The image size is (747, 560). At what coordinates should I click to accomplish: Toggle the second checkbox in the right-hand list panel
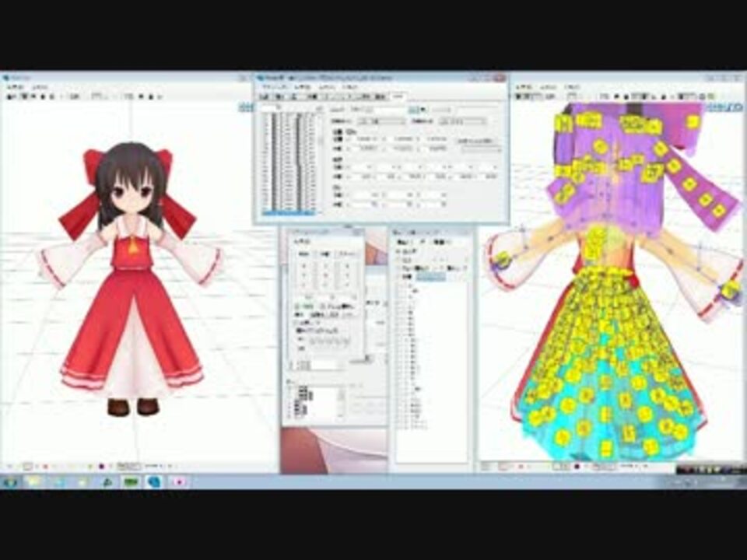[x=399, y=260]
